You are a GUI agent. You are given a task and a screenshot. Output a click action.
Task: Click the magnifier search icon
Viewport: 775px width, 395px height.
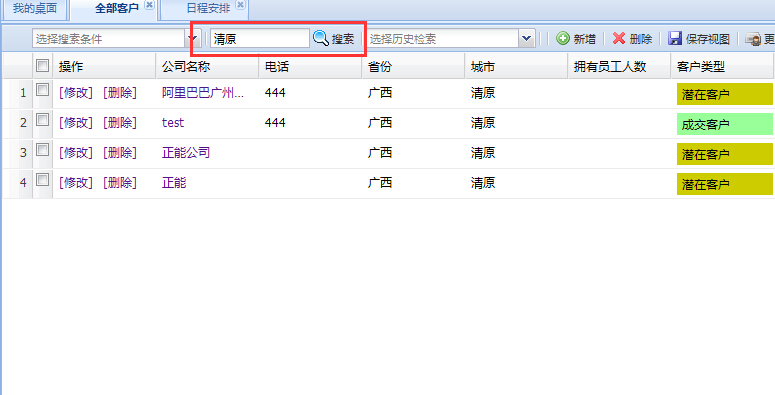pos(321,38)
